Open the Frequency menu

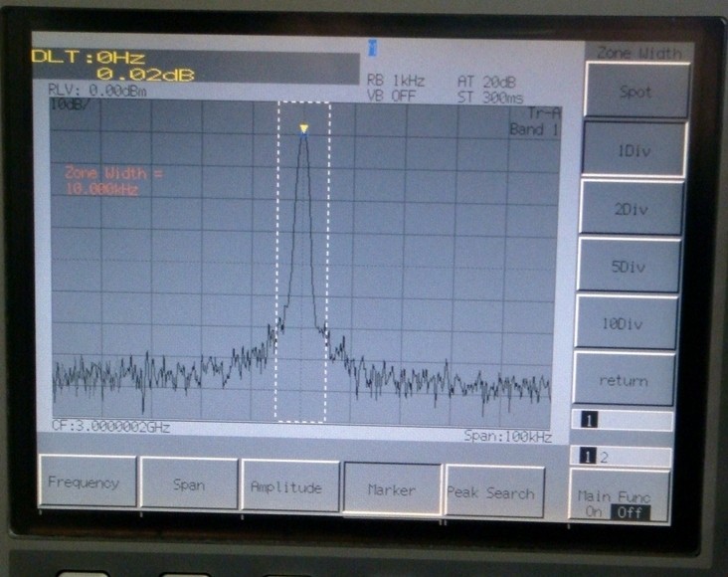click(x=88, y=481)
